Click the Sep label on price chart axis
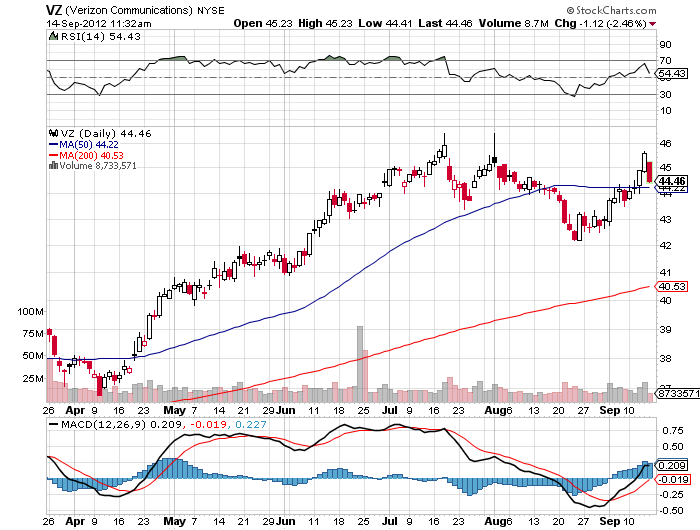This screenshot has height=530, width=700. tap(609, 410)
